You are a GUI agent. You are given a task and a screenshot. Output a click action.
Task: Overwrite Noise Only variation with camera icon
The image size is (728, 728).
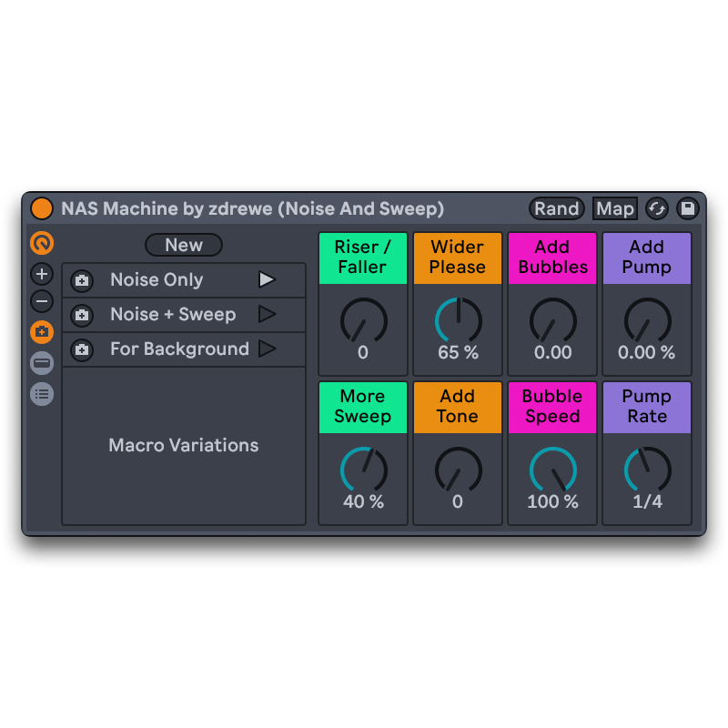coord(82,280)
